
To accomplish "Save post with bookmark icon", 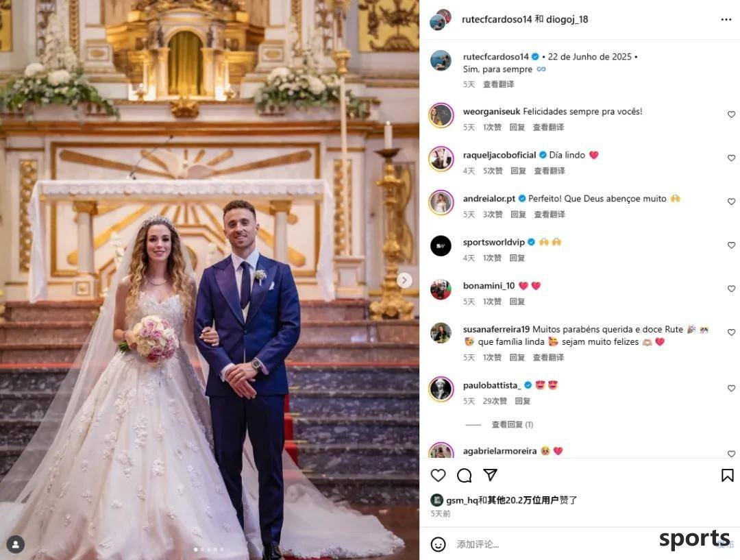I will 727,476.
